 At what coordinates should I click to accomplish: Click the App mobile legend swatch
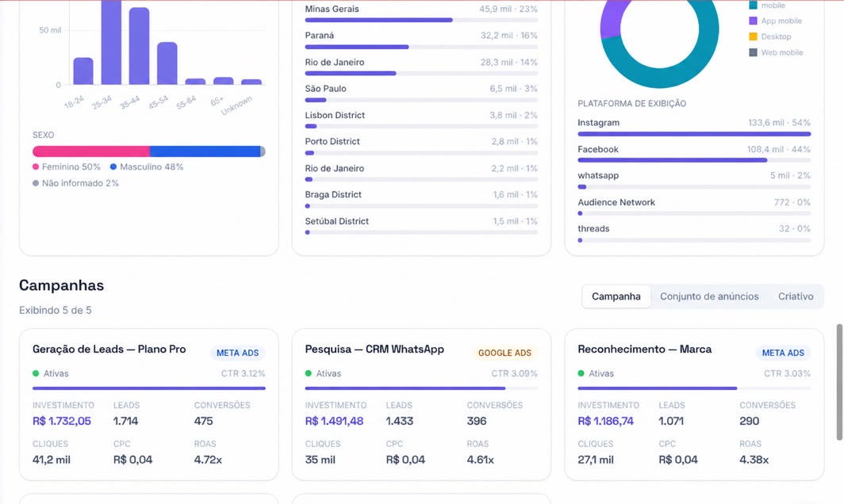click(x=753, y=21)
